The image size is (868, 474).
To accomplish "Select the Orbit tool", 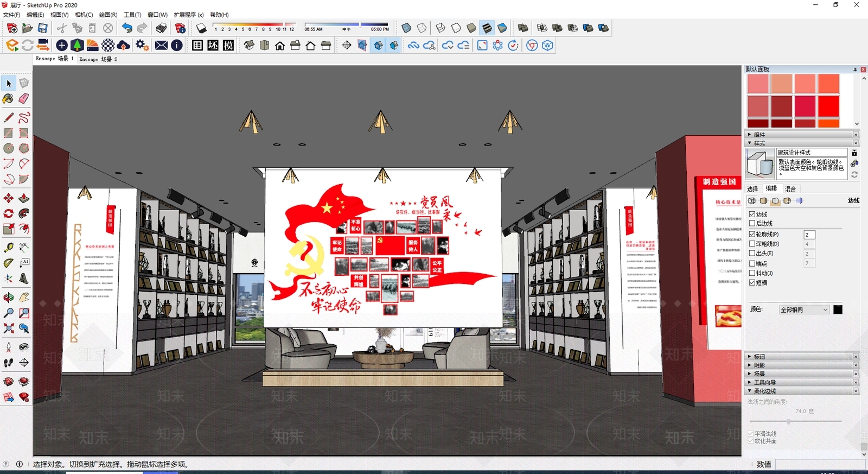I will 8,298.
